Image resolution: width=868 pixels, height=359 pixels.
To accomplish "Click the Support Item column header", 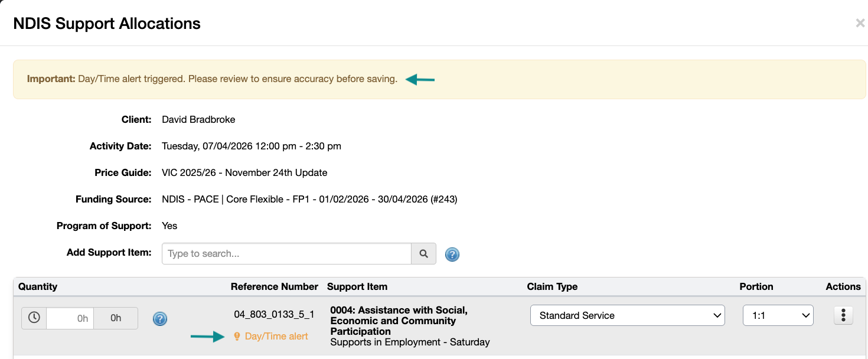I will (x=357, y=286).
